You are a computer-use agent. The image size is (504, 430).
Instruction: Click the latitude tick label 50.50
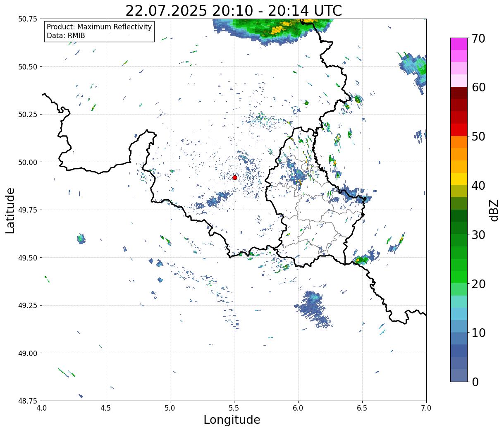click(x=27, y=67)
